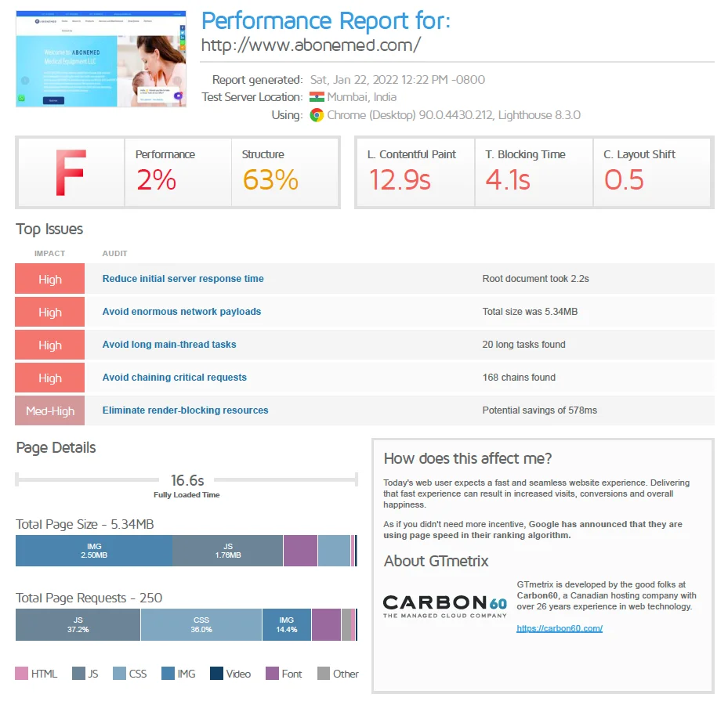Open 'Avoid enormous network payloads' audit
Screen dimensions: 728x705
point(181,312)
